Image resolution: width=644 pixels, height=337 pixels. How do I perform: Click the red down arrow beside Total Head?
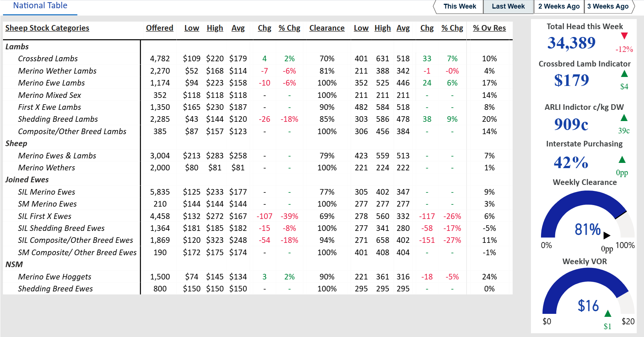click(x=624, y=36)
